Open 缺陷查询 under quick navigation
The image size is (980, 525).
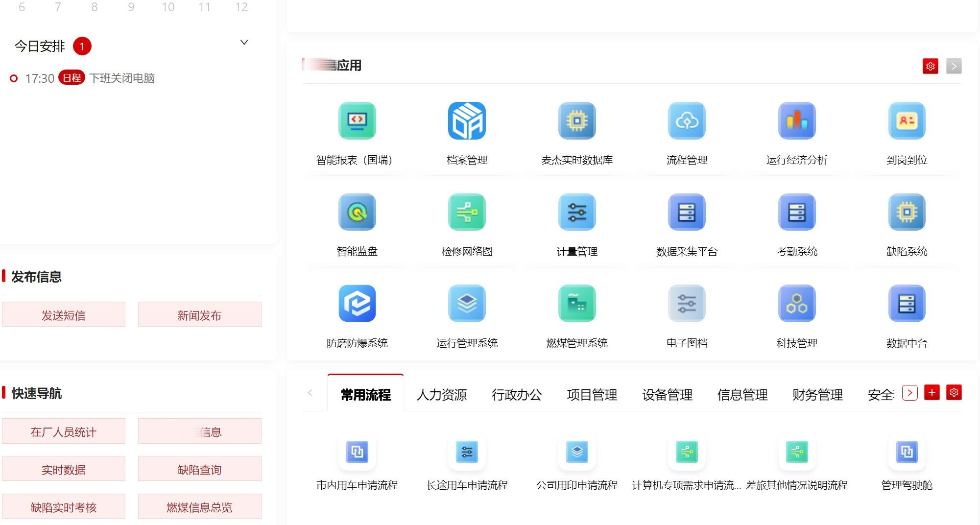pos(199,469)
